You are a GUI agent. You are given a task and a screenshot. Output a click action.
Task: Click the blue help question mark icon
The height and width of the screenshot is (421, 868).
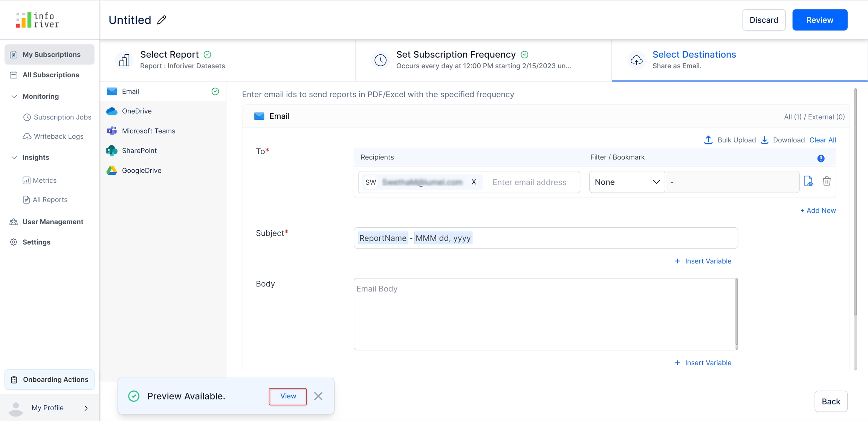click(821, 159)
